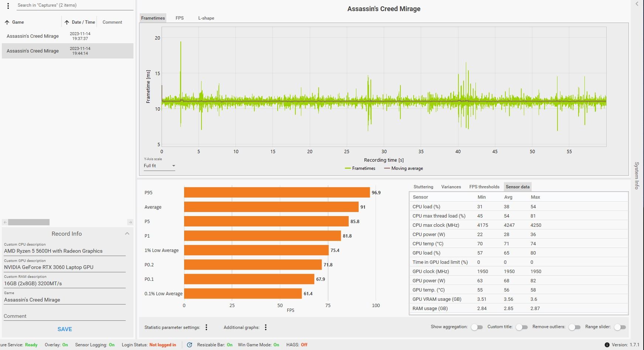
Task: Click the CPU temp (°C) row
Action: coord(519,243)
